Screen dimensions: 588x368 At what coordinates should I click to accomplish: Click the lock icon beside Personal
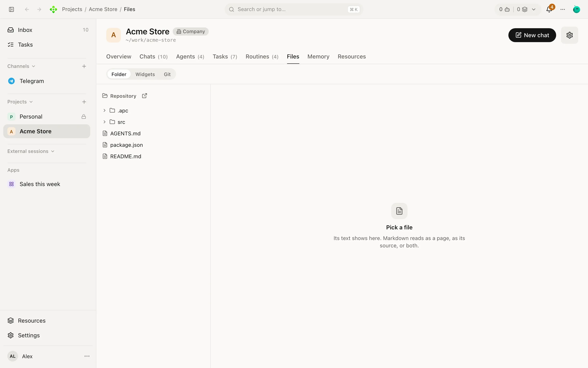tap(84, 117)
